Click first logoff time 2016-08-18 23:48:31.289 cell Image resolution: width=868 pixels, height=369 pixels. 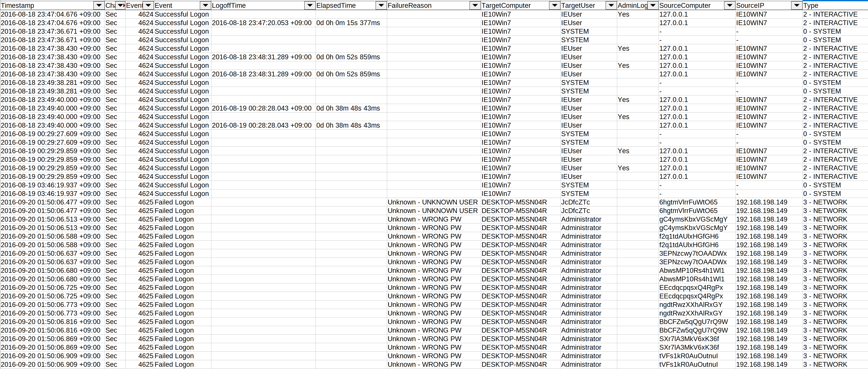coord(263,57)
